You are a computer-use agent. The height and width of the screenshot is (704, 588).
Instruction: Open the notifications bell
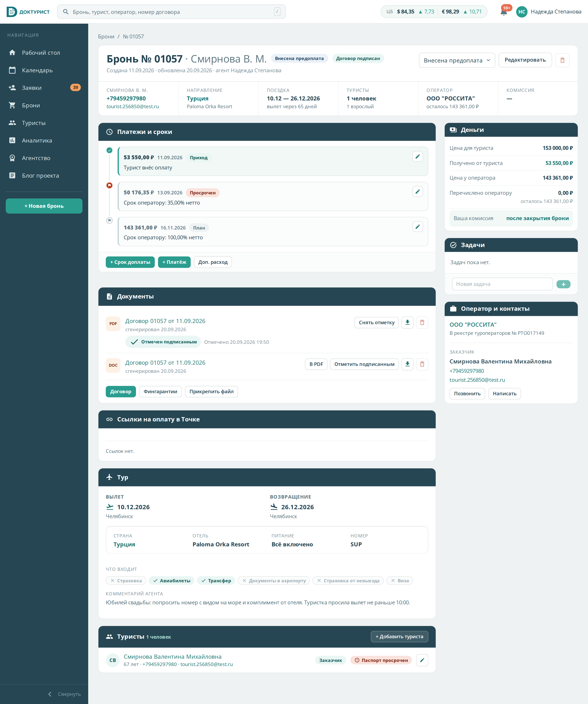click(503, 12)
